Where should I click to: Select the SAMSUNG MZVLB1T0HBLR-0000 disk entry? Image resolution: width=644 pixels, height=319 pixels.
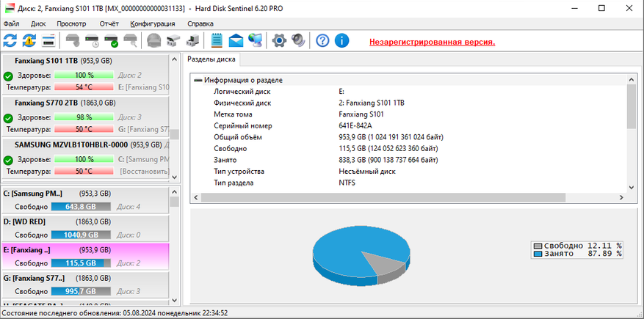[x=85, y=158]
